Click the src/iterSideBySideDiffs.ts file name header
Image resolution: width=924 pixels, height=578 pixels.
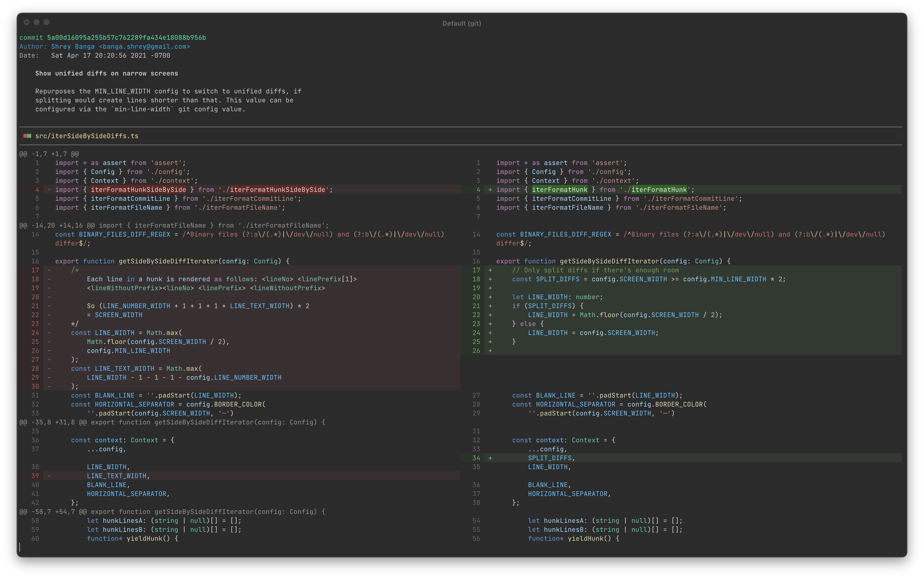coord(87,136)
